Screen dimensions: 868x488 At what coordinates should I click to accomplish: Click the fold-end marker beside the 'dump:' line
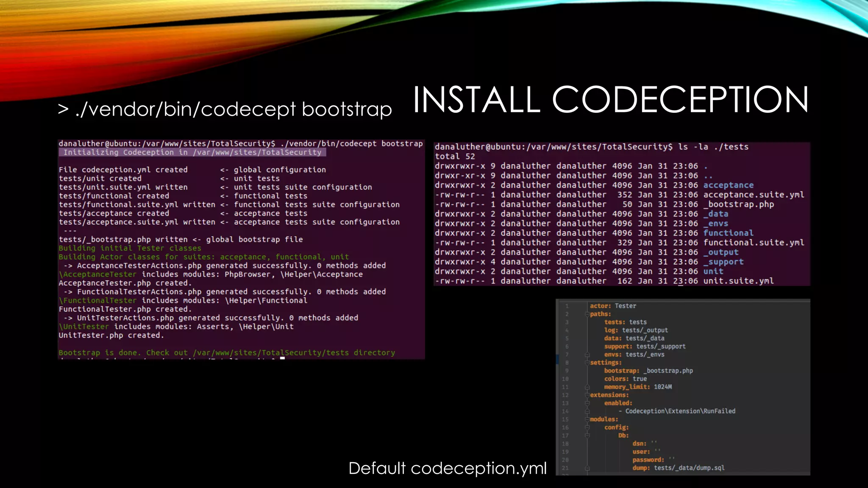(x=587, y=468)
